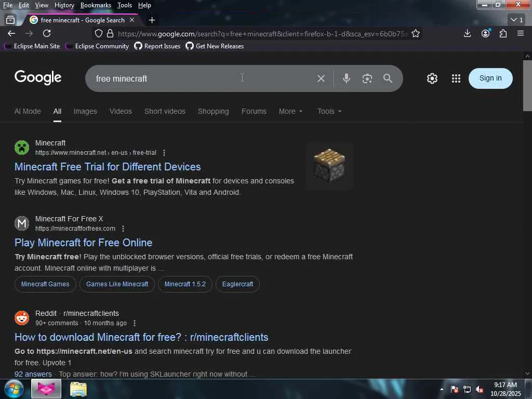Close the free minecraft Google Search tab
Viewport: 532px width, 399px height.
coord(132,20)
